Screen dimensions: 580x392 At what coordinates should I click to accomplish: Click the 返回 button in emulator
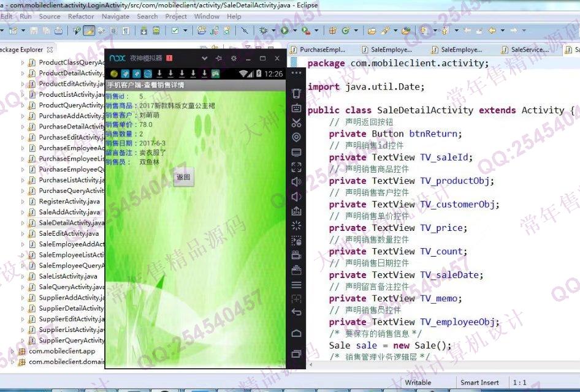click(184, 178)
